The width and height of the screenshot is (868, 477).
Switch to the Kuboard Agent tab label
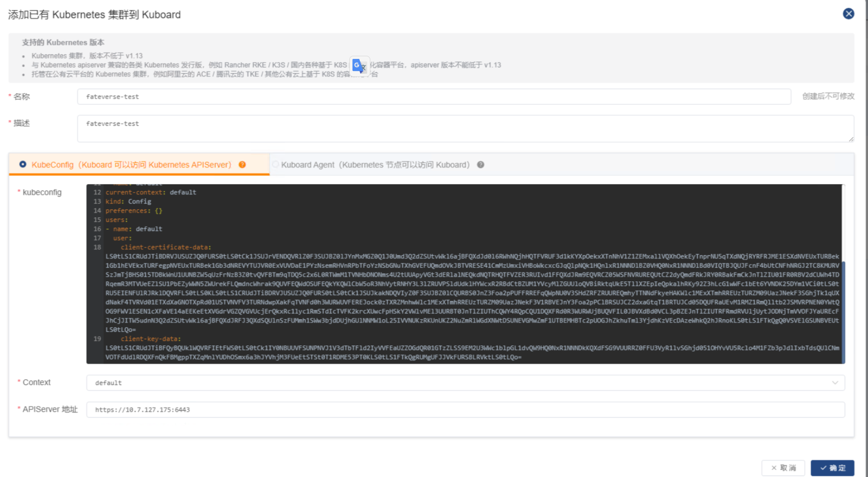pos(375,165)
